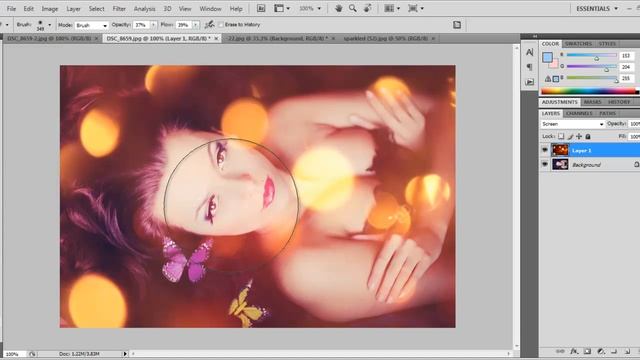Click the G channel color slider

[592, 67]
